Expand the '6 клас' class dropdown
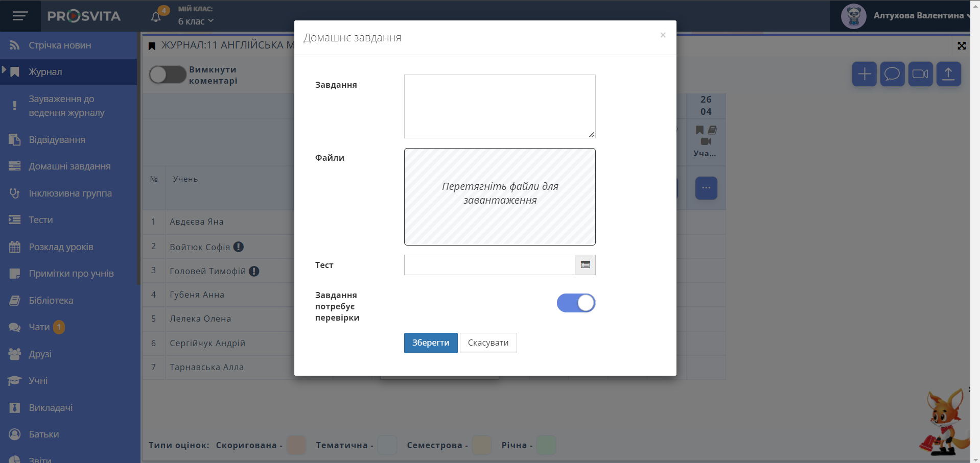Screen dimensions: 980x463 coord(196,21)
